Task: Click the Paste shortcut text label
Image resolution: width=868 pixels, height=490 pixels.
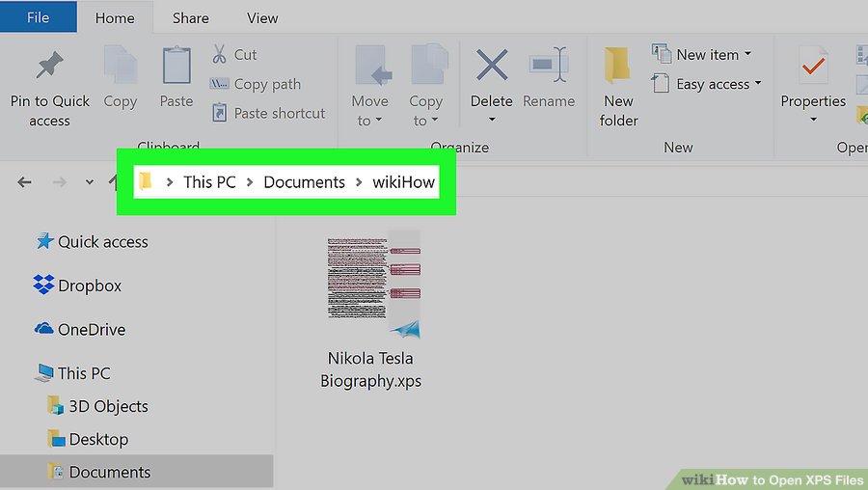Action: click(x=280, y=113)
